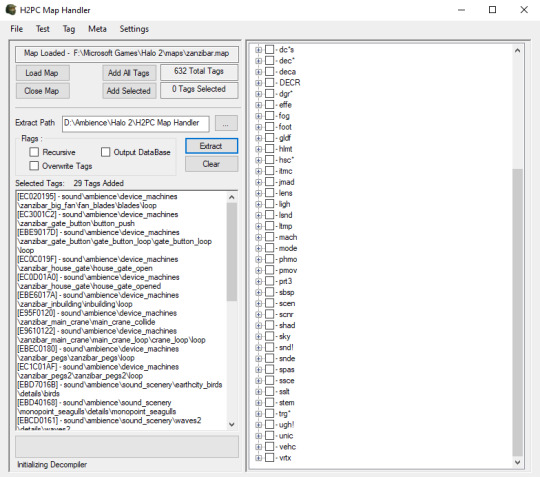The image size is (540, 477).
Task: Check the DECR tag group checkbox
Action: click(270, 83)
